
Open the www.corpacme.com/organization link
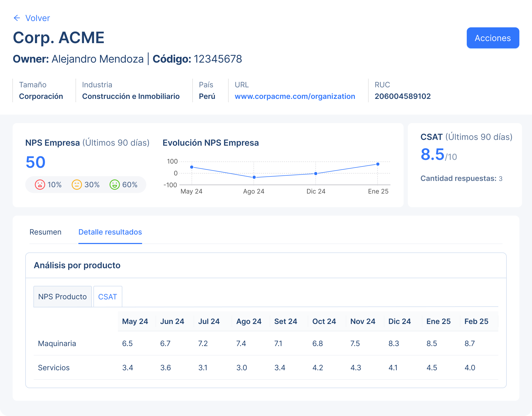pyautogui.click(x=295, y=96)
